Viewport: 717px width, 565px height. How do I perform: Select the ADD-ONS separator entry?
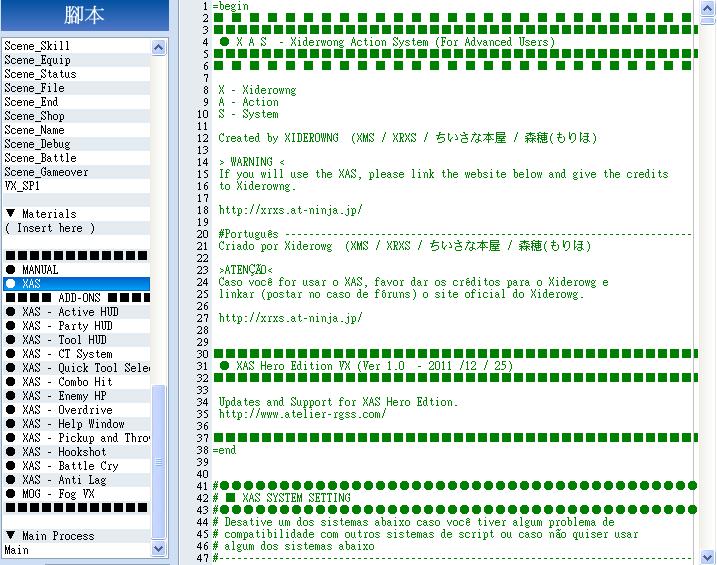click(x=76, y=298)
